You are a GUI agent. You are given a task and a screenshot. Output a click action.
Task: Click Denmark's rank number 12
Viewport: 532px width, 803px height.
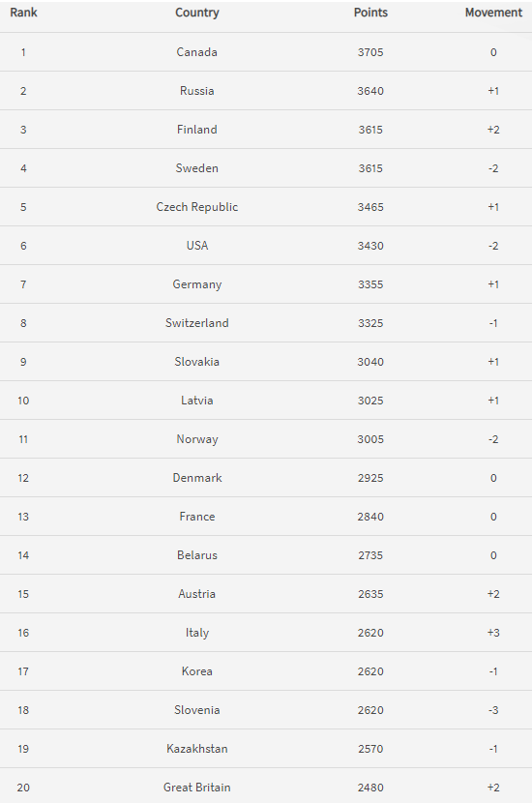(23, 478)
